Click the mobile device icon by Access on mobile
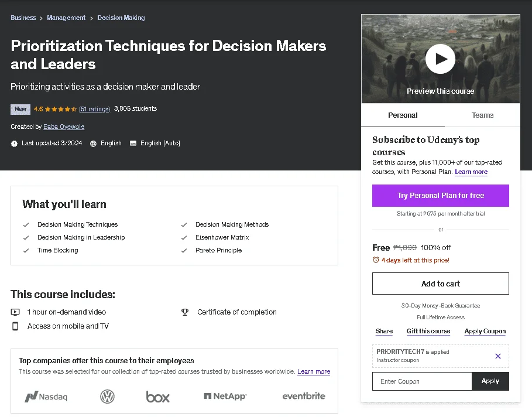Image resolution: width=532 pixels, height=420 pixels. 15,326
